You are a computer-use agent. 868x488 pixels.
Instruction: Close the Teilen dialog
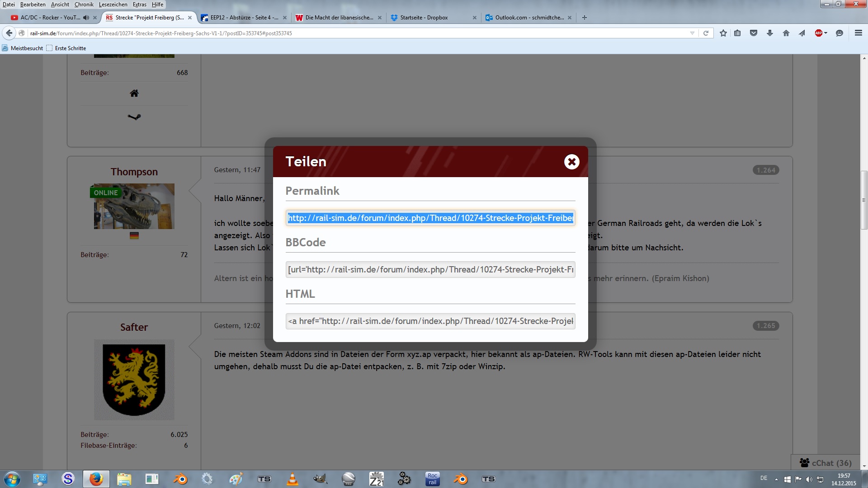pos(571,162)
